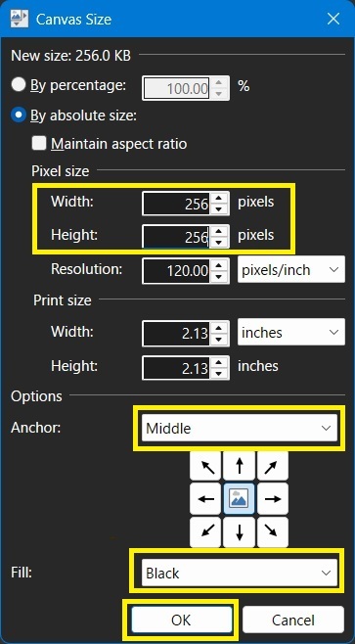Select the top-left anchor arrow

pyautogui.click(x=206, y=466)
